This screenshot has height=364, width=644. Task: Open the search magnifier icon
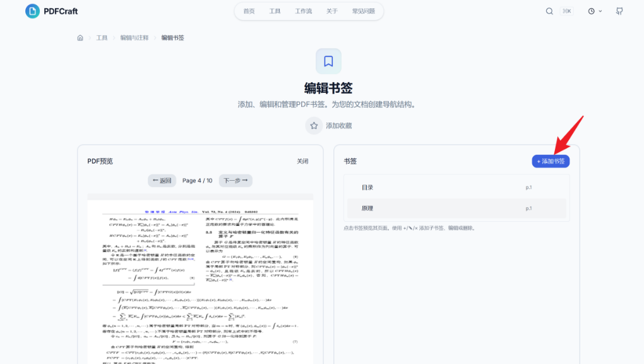tap(549, 11)
